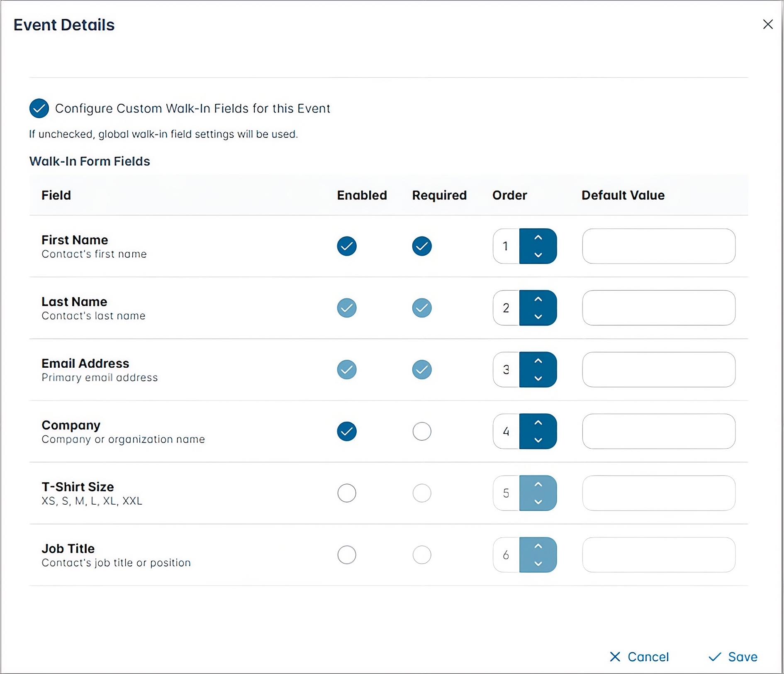Screen dimensions: 784x674
Task: Click the Cancel button
Action: tap(639, 657)
